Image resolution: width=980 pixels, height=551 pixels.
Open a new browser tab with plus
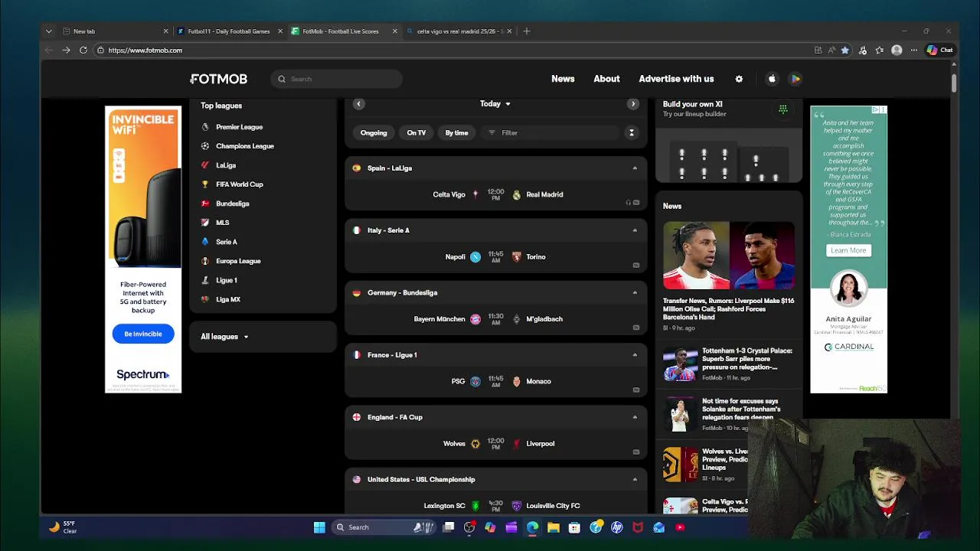coord(527,31)
